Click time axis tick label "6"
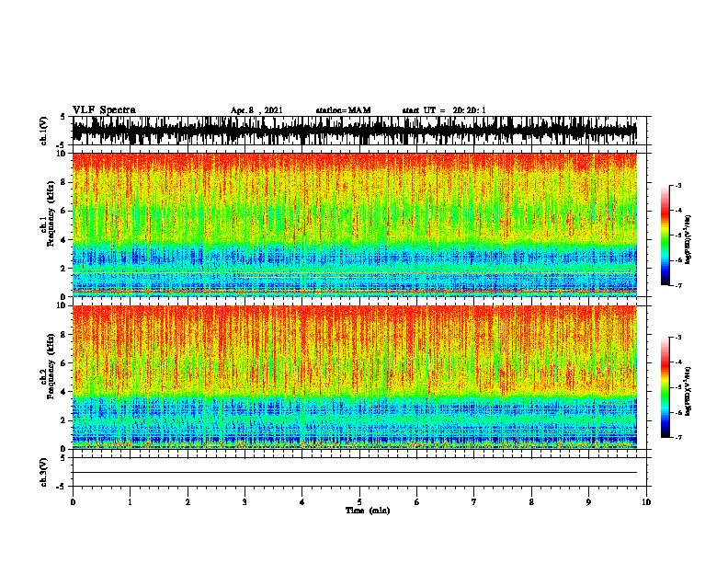728x563 pixels. (417, 502)
